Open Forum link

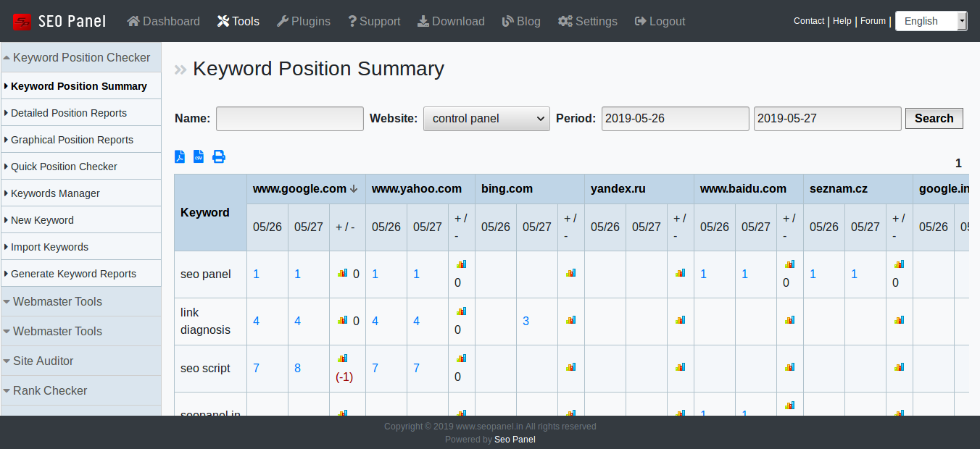point(873,21)
